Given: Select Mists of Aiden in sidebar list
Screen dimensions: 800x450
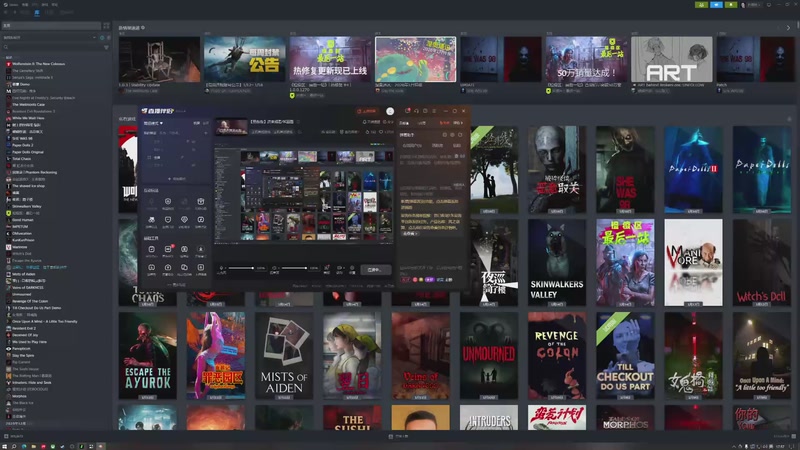Looking at the screenshot, I should (23, 274).
